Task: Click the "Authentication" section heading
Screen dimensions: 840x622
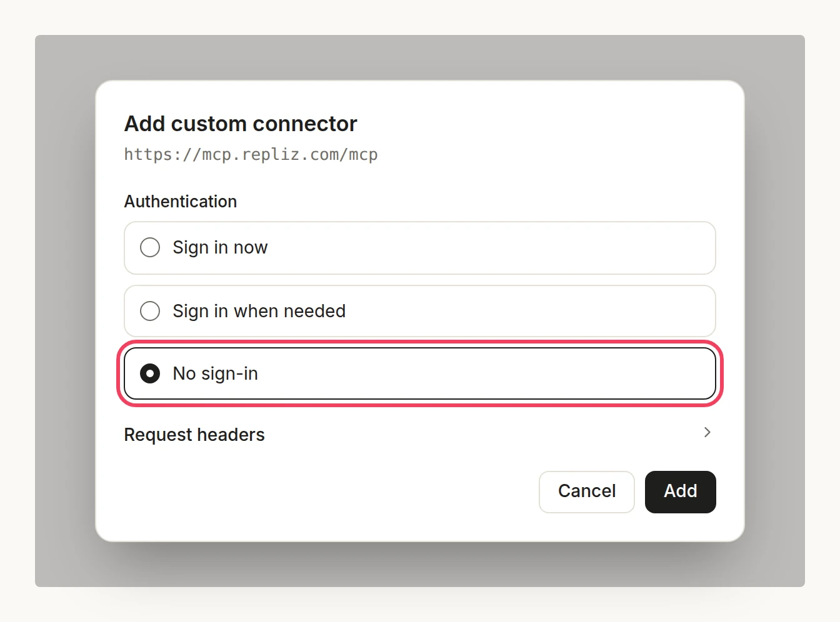Action: tap(181, 202)
